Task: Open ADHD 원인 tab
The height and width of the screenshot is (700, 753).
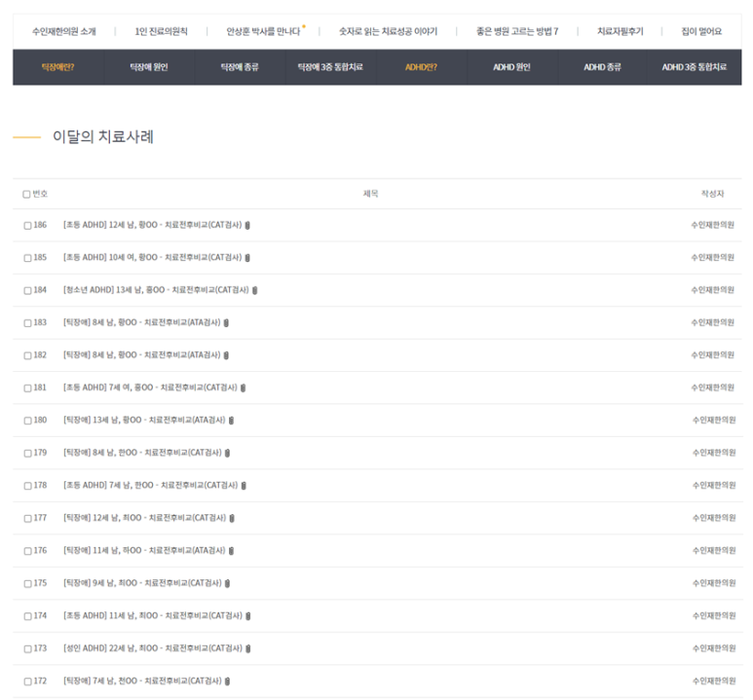Action: 512,67
